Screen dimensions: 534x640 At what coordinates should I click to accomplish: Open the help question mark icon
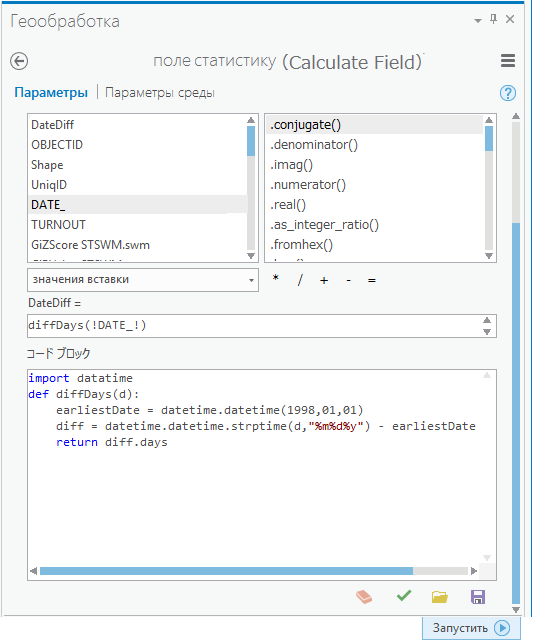click(507, 93)
